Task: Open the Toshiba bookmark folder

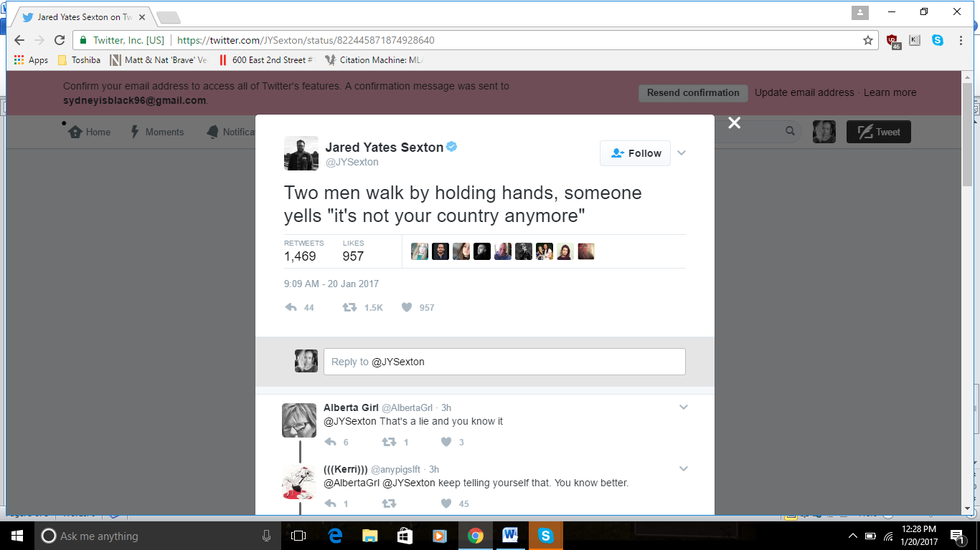Action: coord(79,60)
